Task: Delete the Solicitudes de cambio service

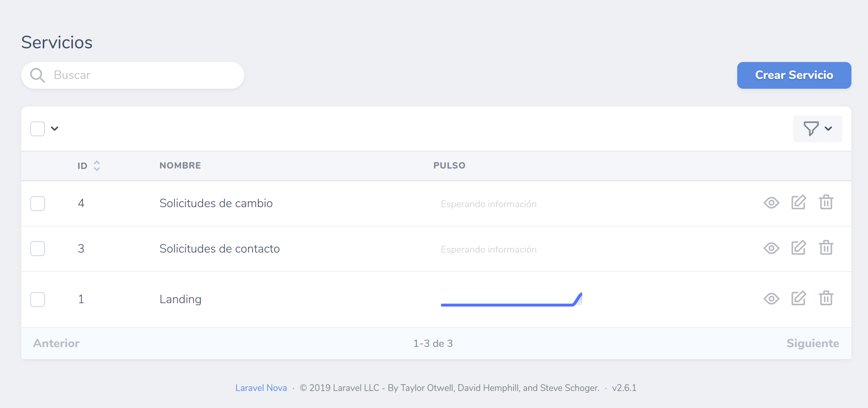Action: 826,203
